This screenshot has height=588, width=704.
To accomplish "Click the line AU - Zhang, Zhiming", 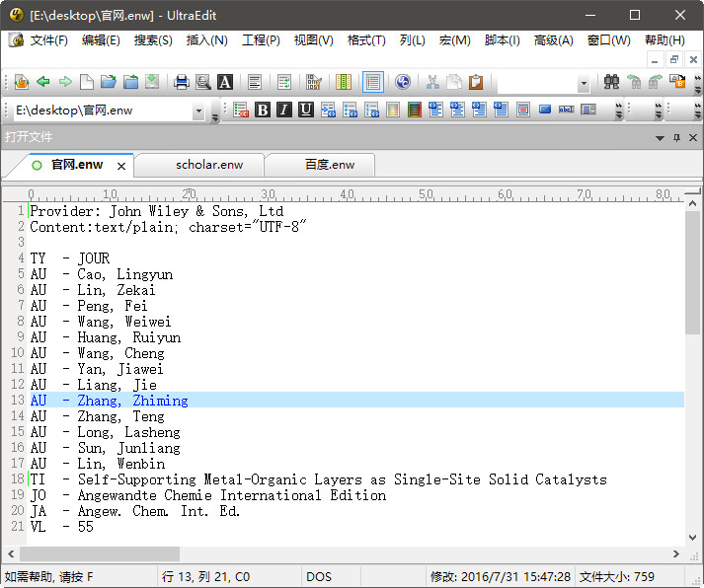I will [x=357, y=401].
